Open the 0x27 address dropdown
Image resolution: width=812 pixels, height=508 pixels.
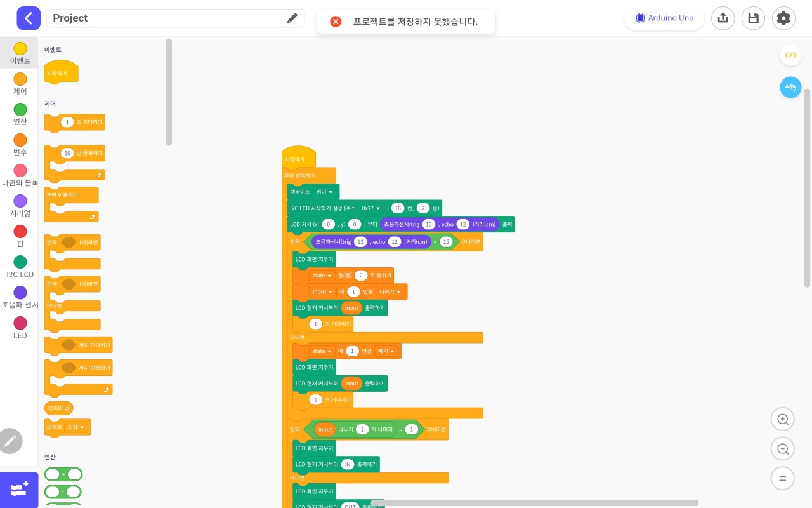[371, 208]
